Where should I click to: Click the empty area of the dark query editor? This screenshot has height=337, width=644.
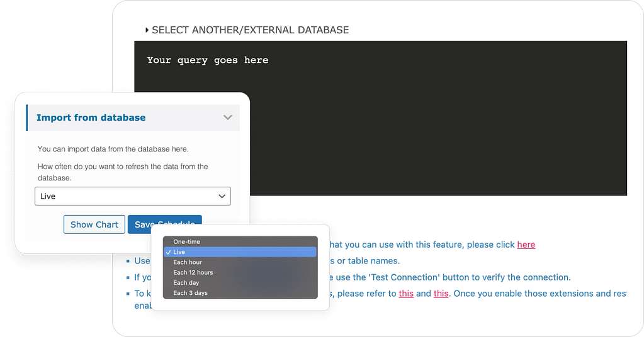point(441,126)
